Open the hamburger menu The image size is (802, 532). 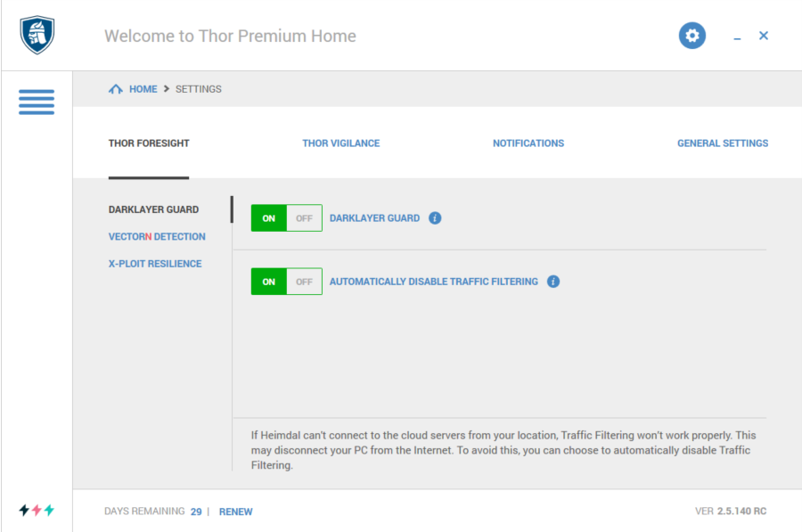[37, 102]
